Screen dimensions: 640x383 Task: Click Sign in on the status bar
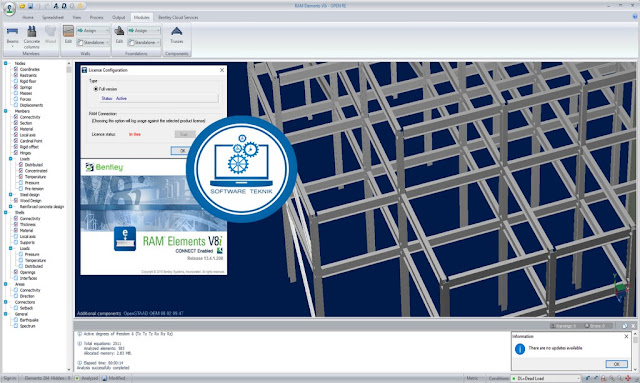[x=9, y=379]
